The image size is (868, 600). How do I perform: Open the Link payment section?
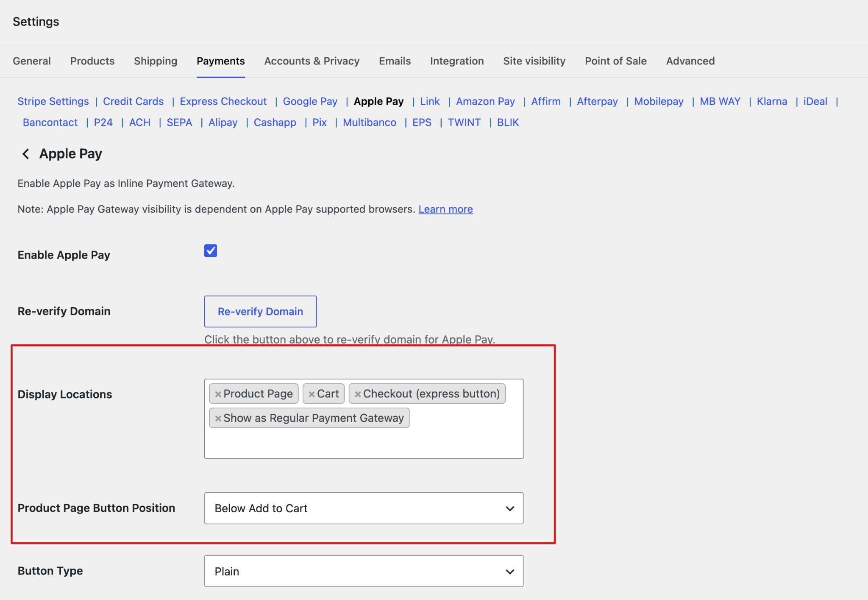pyautogui.click(x=430, y=101)
